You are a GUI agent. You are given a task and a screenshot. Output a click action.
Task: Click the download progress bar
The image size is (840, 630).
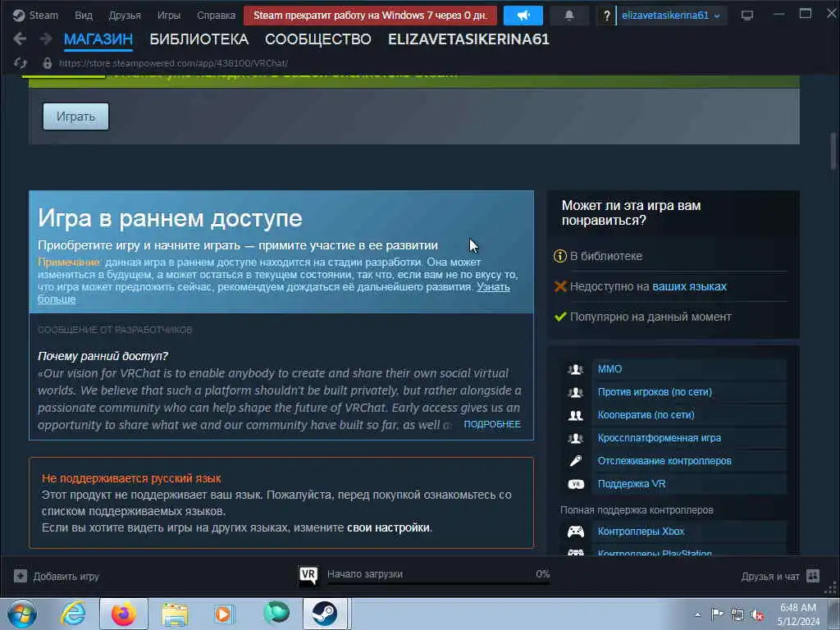click(438, 583)
